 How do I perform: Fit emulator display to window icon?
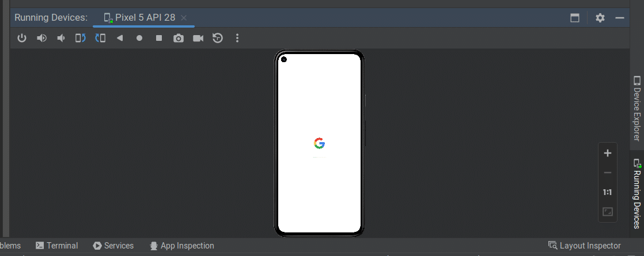pos(608,212)
